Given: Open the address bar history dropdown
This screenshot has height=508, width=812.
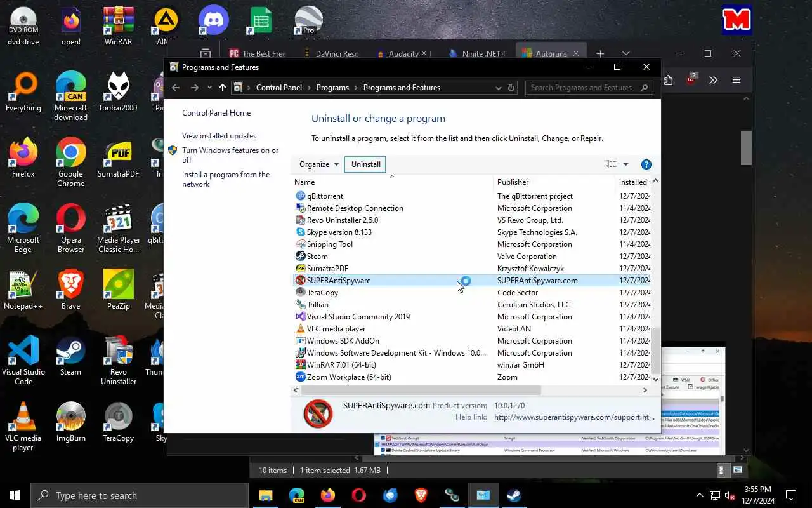Looking at the screenshot, I should pyautogui.click(x=498, y=88).
